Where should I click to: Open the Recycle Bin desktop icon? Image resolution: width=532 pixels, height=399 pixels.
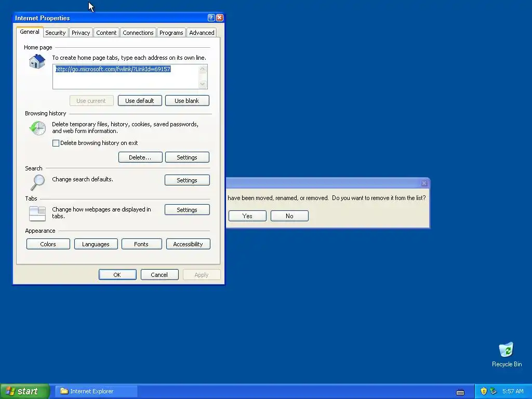point(507,354)
